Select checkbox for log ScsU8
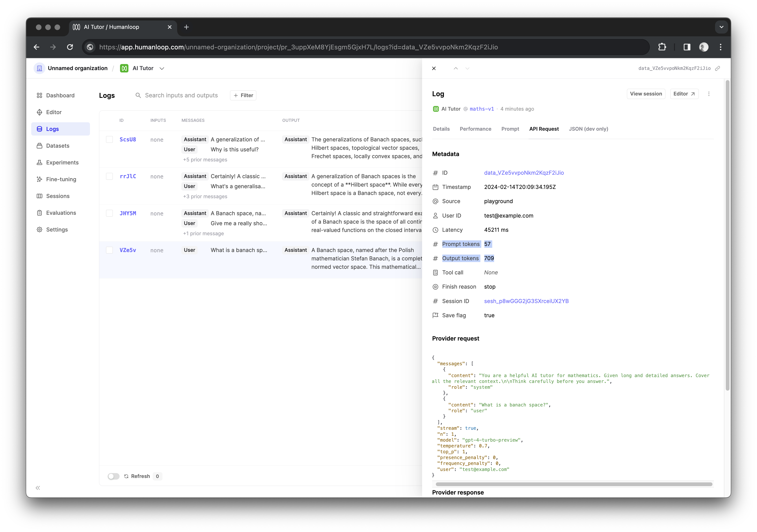The height and width of the screenshot is (532, 757). coord(110,139)
